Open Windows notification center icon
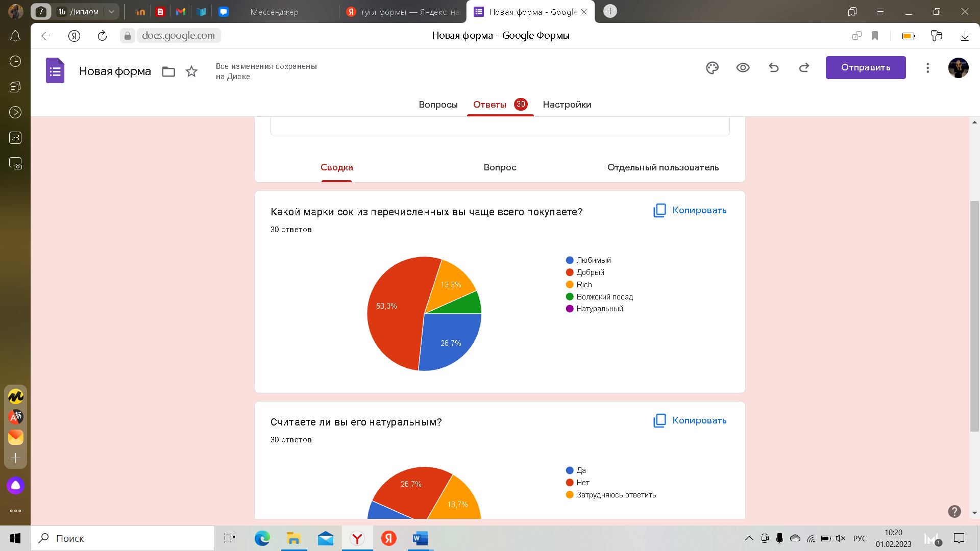 (959, 538)
